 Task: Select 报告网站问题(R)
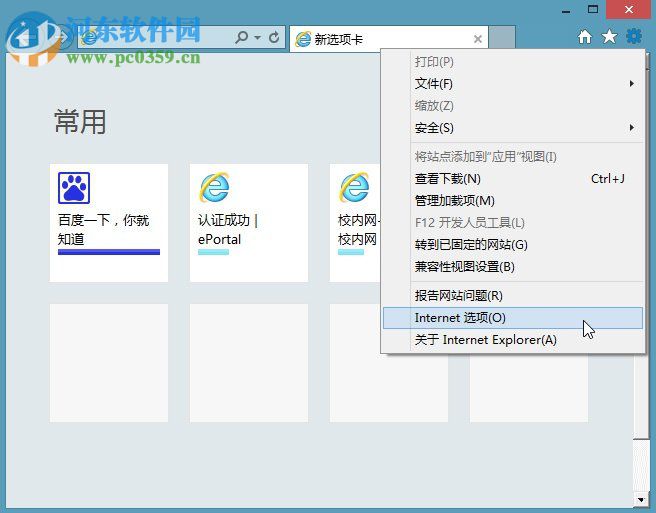coord(514,296)
